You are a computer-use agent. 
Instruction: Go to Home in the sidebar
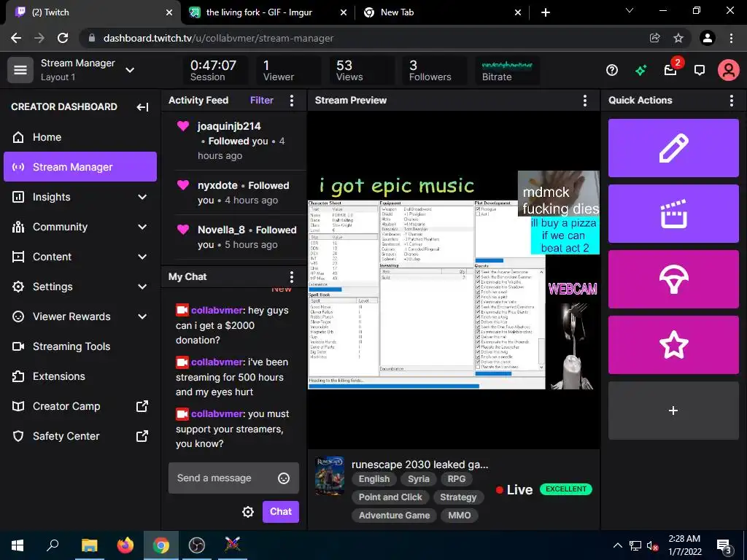click(80, 137)
